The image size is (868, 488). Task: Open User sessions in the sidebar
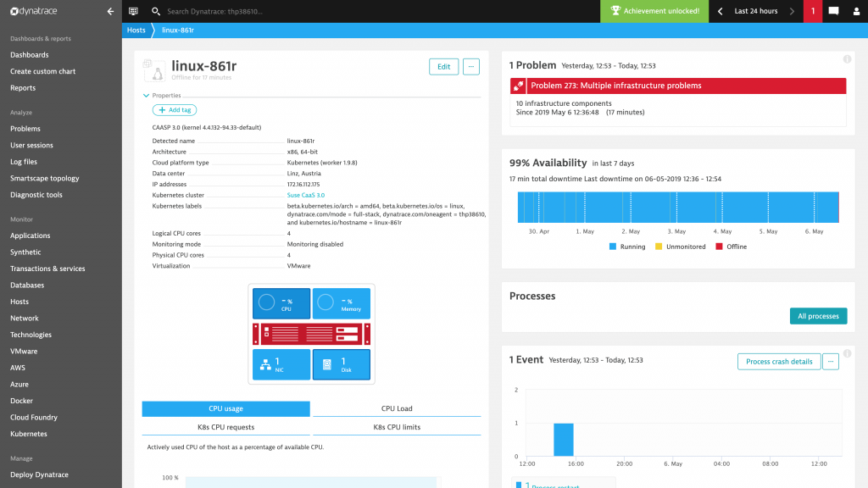31,146
